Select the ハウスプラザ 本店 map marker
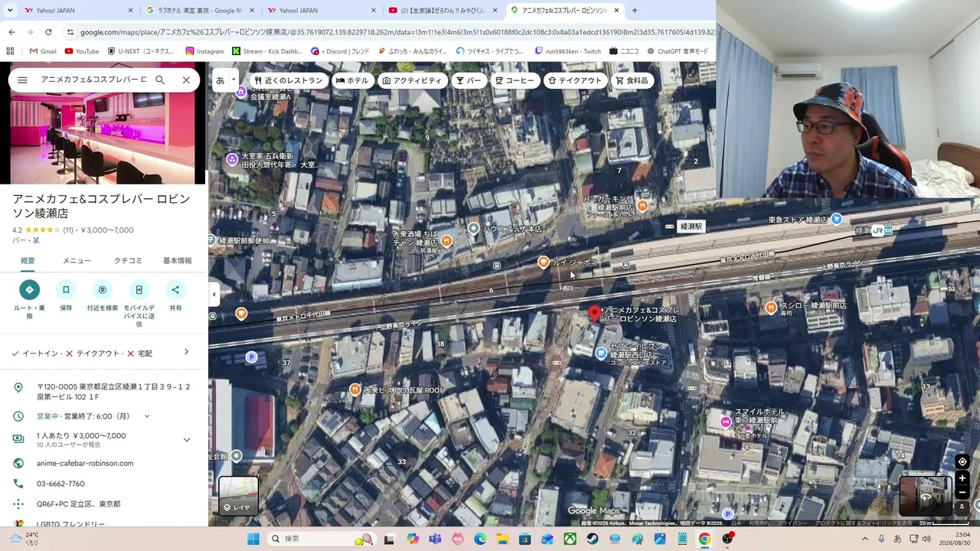Screen dimensions: 980x551 (474, 228)
